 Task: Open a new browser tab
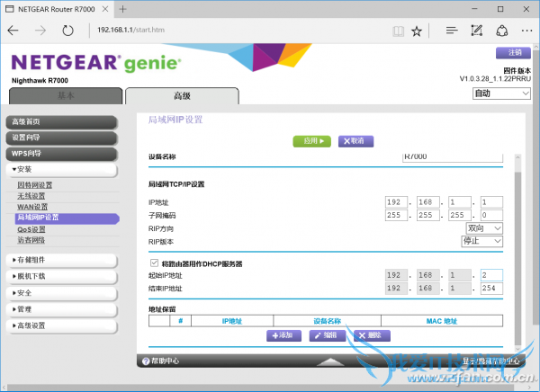coord(123,9)
